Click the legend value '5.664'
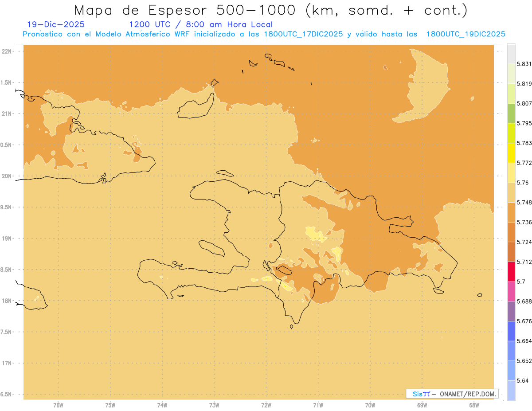 coord(524,341)
